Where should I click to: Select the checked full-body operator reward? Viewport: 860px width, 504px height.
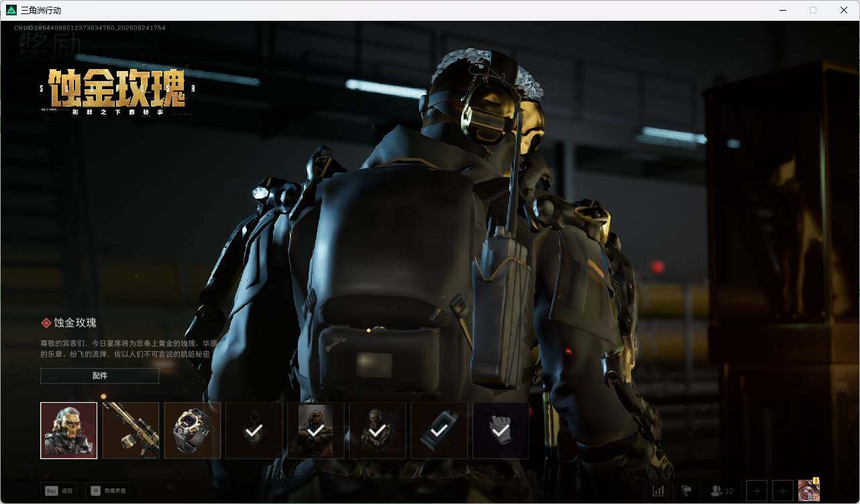click(x=378, y=430)
